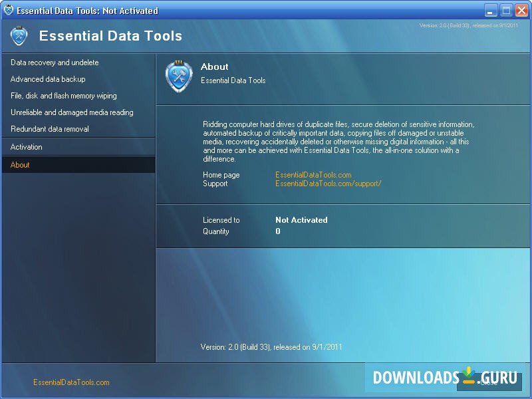Click the 'Quantity' label
The image size is (532, 399).
[x=215, y=231]
